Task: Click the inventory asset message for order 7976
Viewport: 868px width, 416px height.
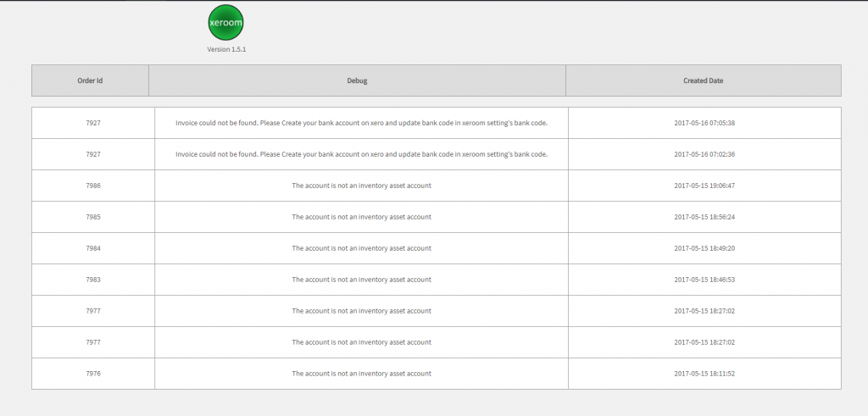Action: click(x=361, y=374)
